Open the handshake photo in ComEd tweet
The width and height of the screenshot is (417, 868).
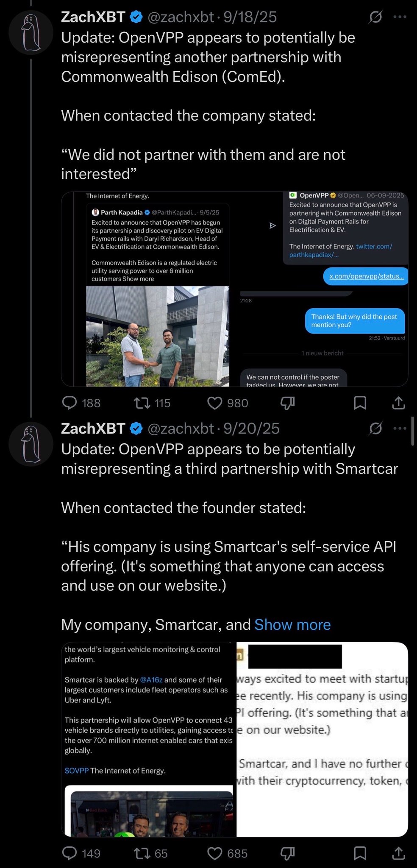coord(158,336)
